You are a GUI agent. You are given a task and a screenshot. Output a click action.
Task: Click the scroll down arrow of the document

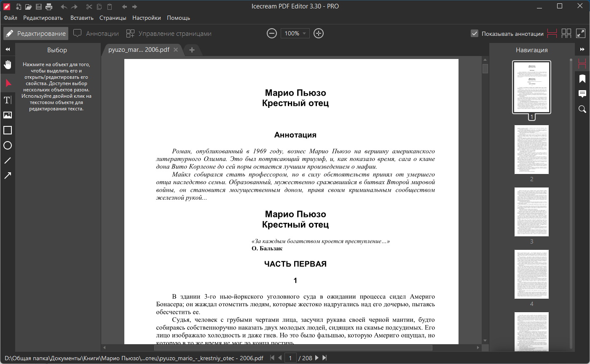click(x=485, y=340)
